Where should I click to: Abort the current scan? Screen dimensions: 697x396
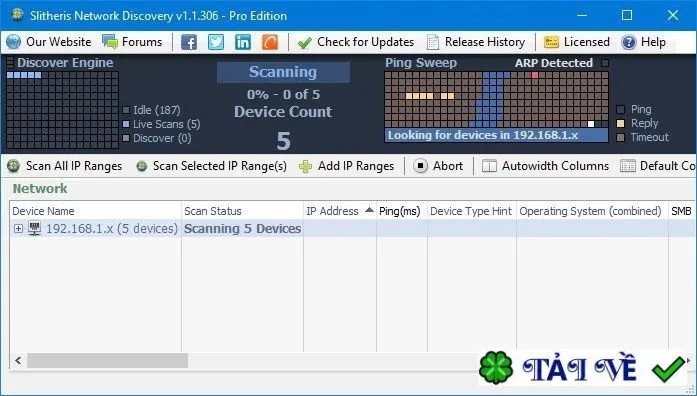[x=438, y=166]
